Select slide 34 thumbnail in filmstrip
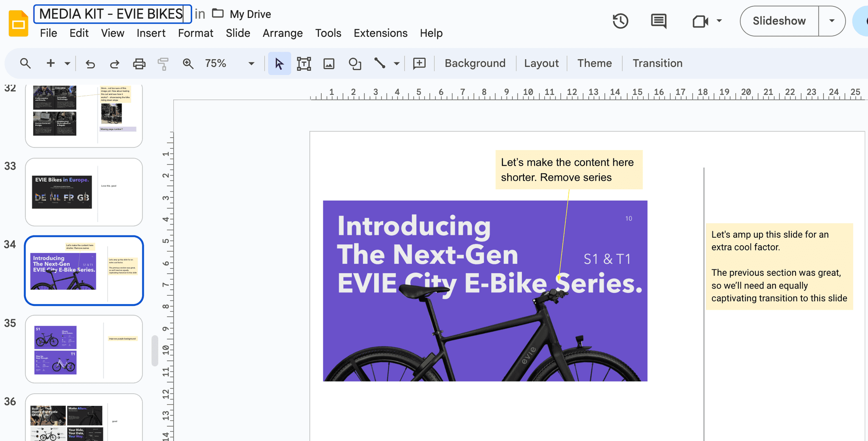Viewport: 868px width, 441px height. pyautogui.click(x=84, y=271)
